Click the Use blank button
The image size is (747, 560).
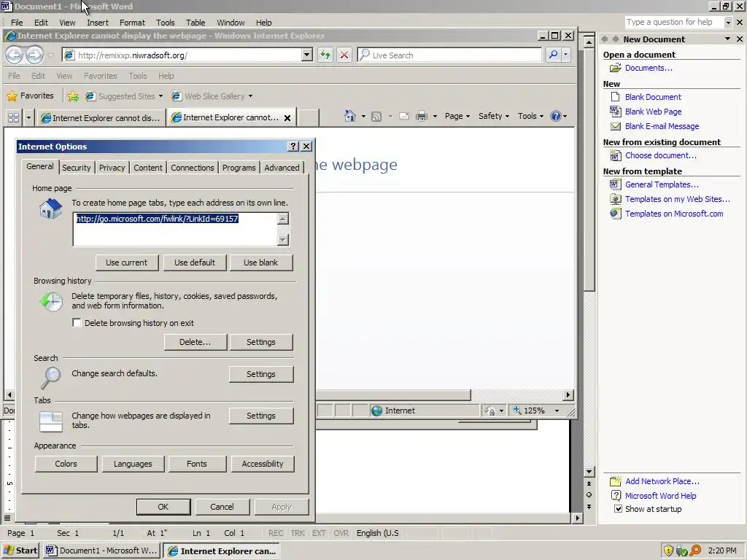[x=260, y=262]
